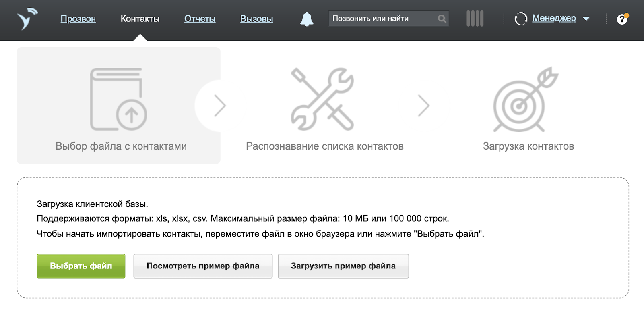Click the target with arrow icon
Image resolution: width=644 pixels, height=312 pixels.
point(525,100)
